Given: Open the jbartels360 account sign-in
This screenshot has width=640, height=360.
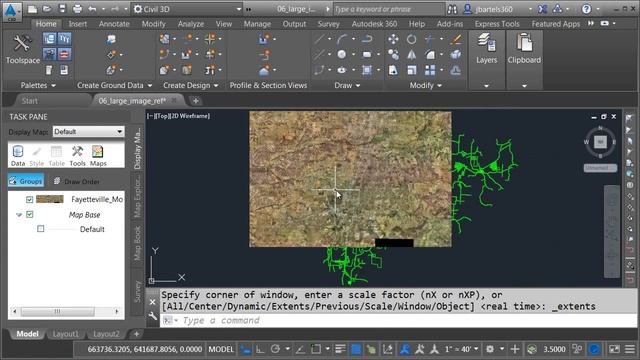Looking at the screenshot, I should (x=493, y=9).
